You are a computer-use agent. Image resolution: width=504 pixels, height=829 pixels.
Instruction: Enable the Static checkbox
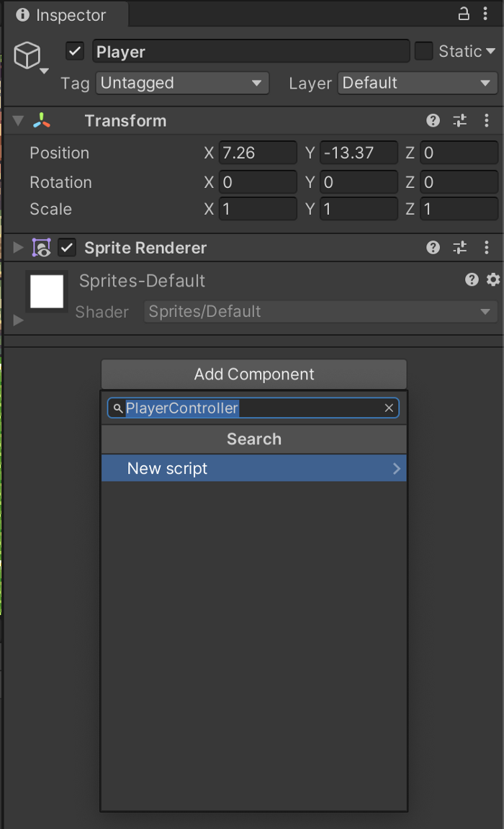pyautogui.click(x=423, y=51)
